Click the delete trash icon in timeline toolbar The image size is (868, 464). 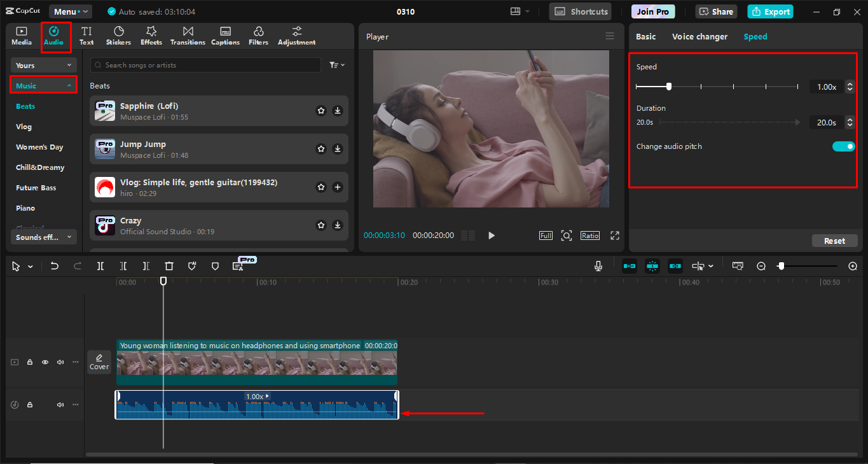tap(169, 266)
